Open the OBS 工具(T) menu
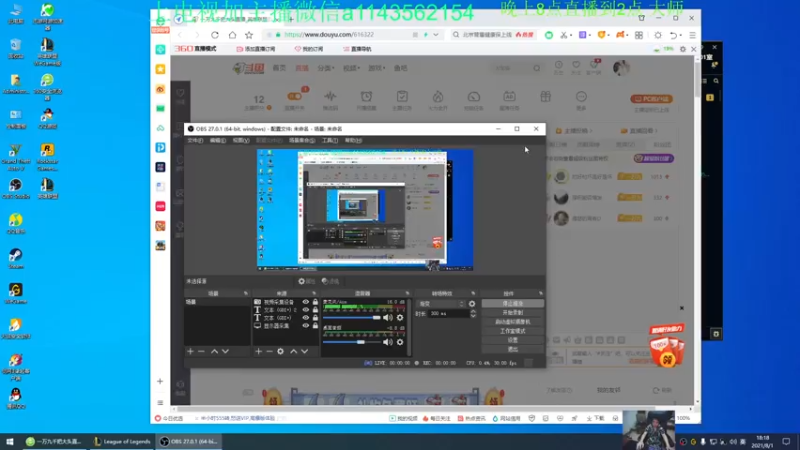Screen dimensions: 800x450 pyautogui.click(x=330, y=140)
